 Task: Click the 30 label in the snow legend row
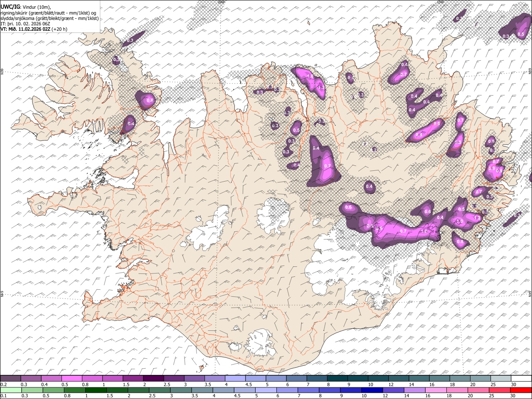tap(514, 384)
